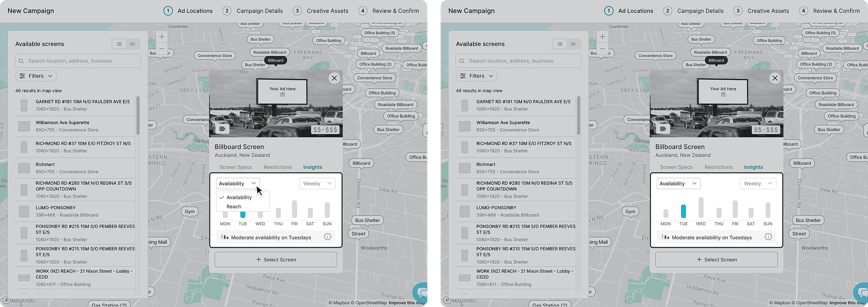Open the Weekly dropdown in the right view
Screen dimensions: 868x307
(x=758, y=183)
